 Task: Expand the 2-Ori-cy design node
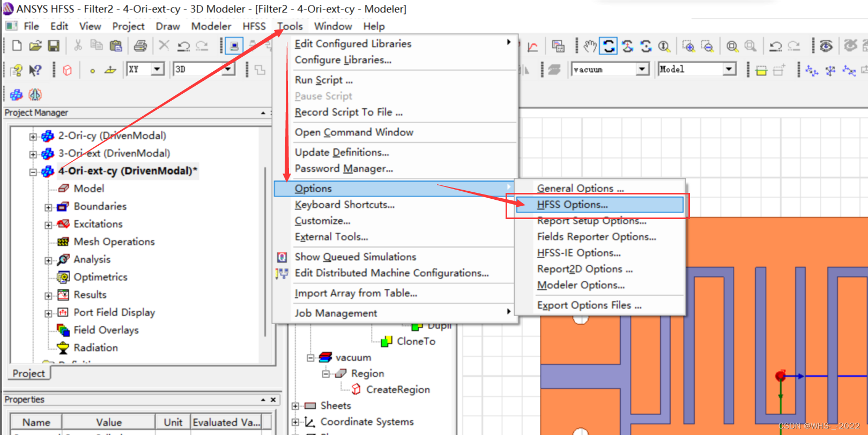[33, 137]
